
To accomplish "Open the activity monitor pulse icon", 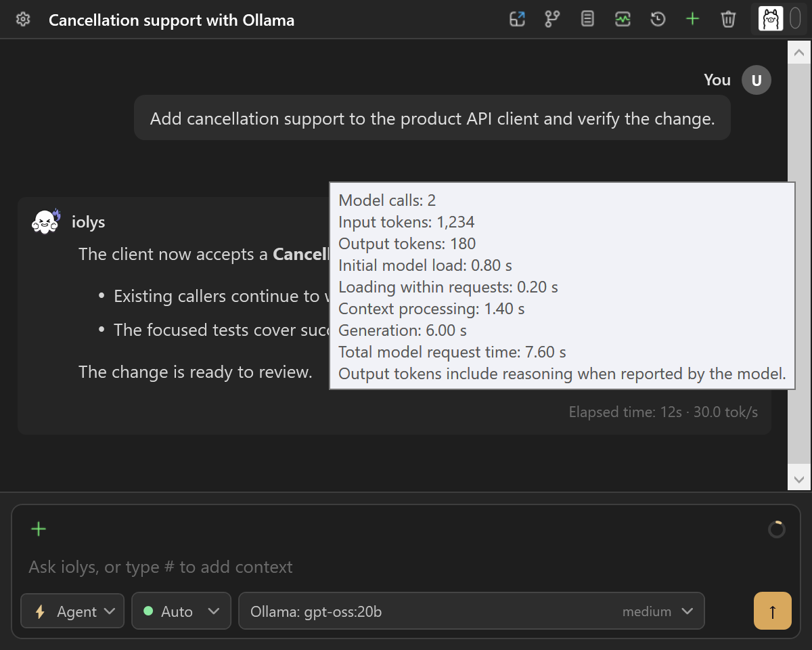I will (623, 20).
